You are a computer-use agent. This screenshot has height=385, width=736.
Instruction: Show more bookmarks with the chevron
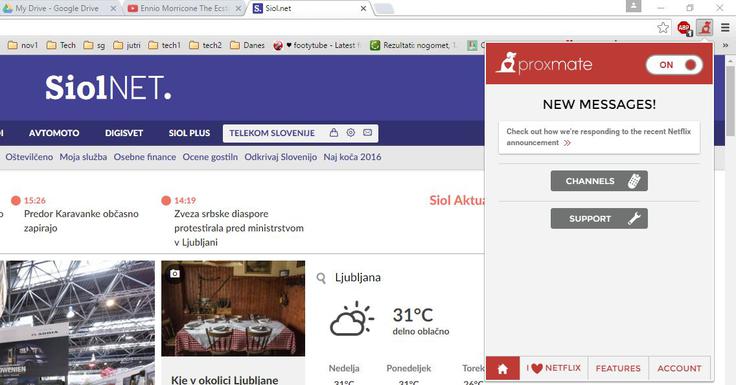coord(725,45)
